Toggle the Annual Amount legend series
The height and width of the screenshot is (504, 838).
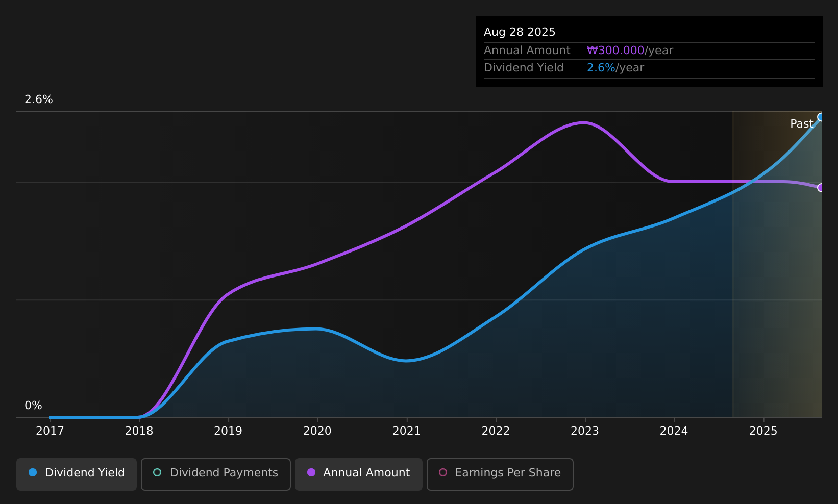point(359,474)
